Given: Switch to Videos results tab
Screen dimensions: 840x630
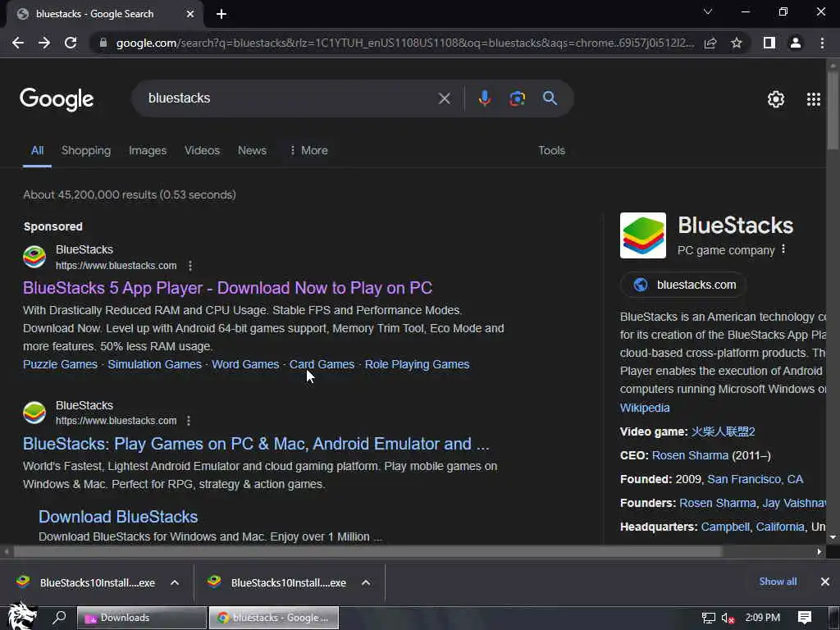Looking at the screenshot, I should point(202,151).
